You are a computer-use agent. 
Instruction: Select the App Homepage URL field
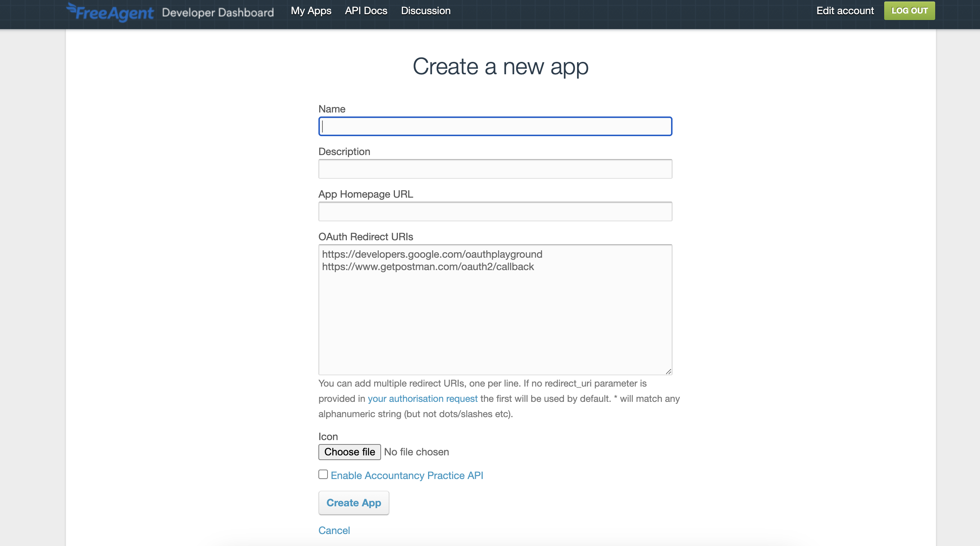click(495, 211)
